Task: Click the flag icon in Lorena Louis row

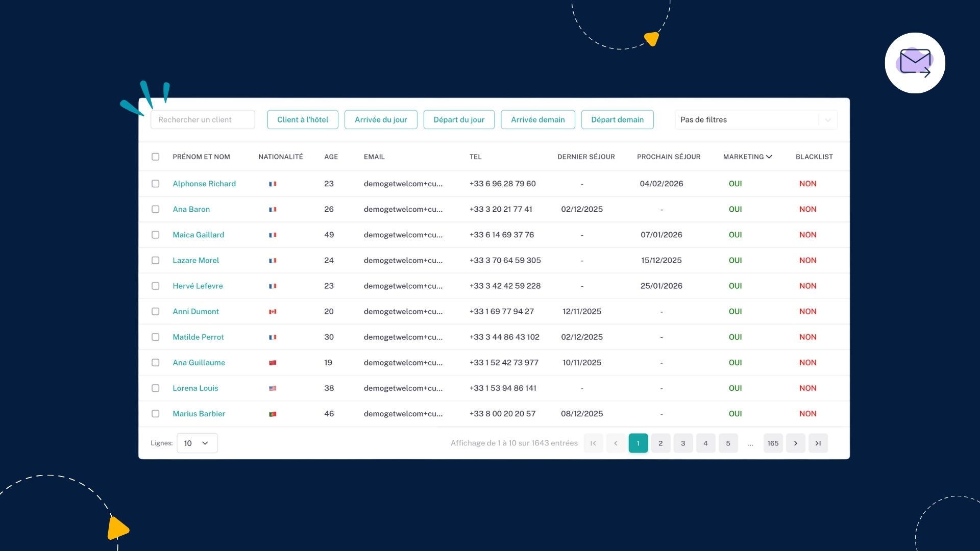Action: coord(273,388)
